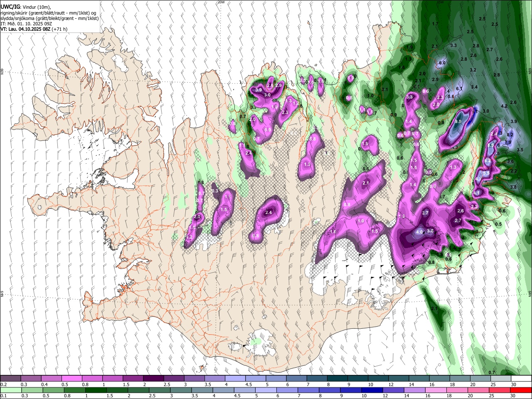The height and width of the screenshot is (399, 532).
Task: Click the 'slydda/snjókoma' legend description line
Action: pos(49,18)
